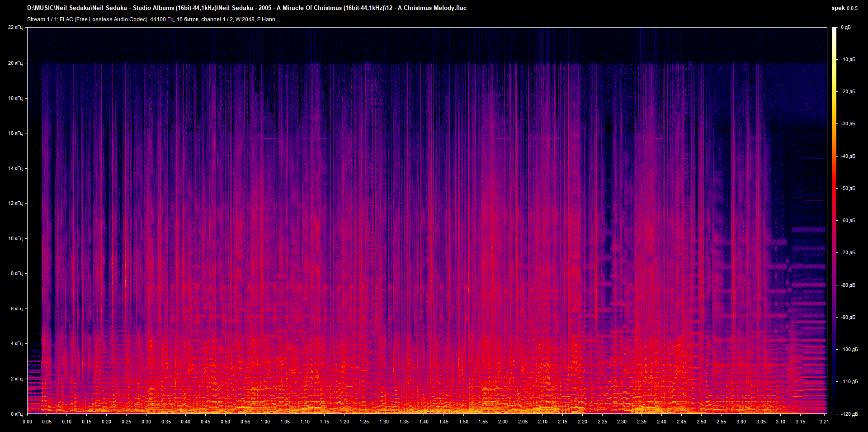
Task: Click the 1:45 time axis label
Action: click(x=443, y=422)
